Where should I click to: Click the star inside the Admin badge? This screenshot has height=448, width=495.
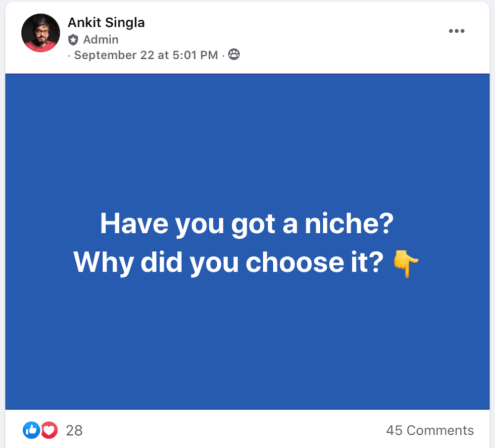pyautogui.click(x=73, y=40)
